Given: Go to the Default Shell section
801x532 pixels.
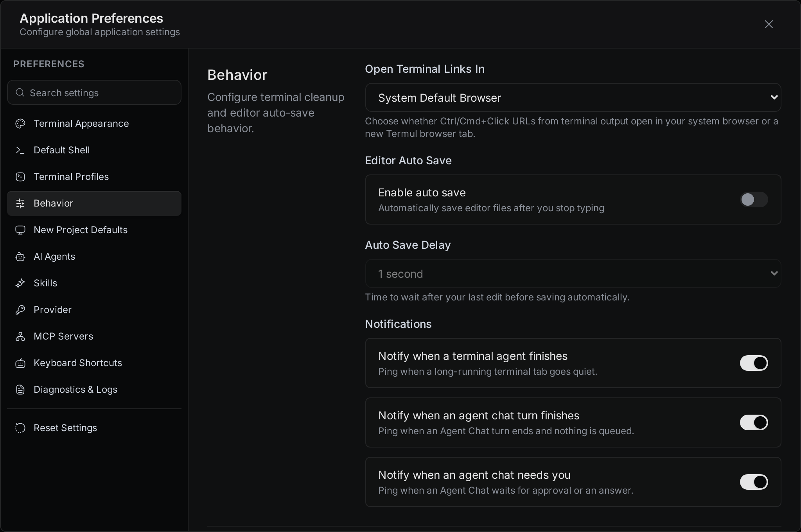Looking at the screenshot, I should (x=94, y=150).
